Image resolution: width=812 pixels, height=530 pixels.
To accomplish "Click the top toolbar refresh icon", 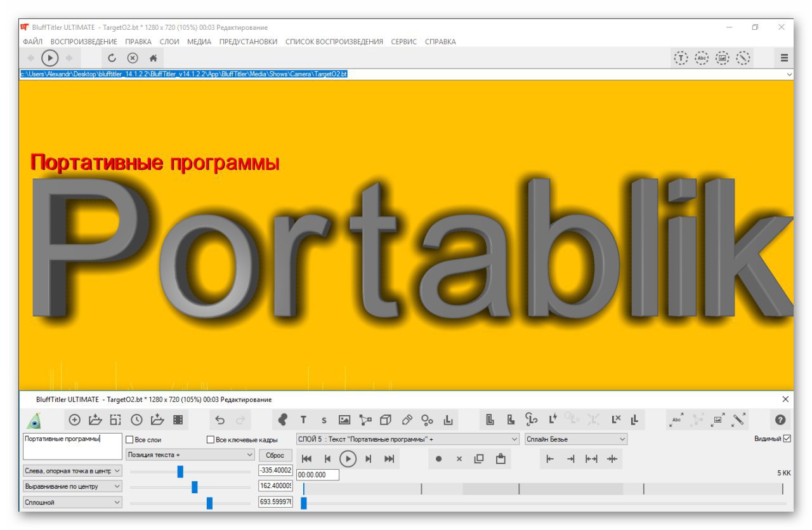I will coord(112,58).
